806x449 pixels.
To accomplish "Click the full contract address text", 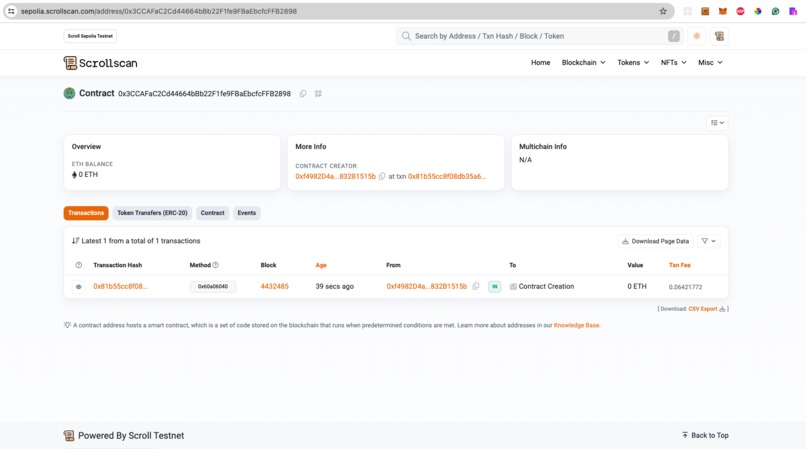I will (x=205, y=94).
